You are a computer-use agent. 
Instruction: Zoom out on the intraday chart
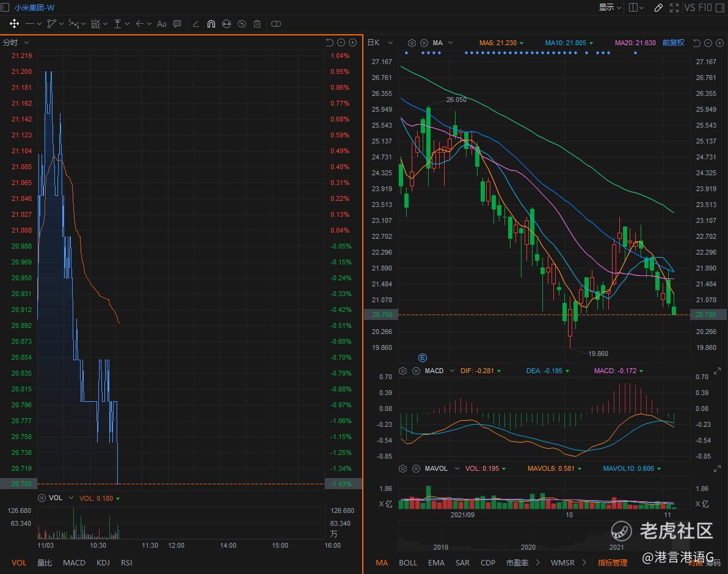pyautogui.click(x=341, y=43)
